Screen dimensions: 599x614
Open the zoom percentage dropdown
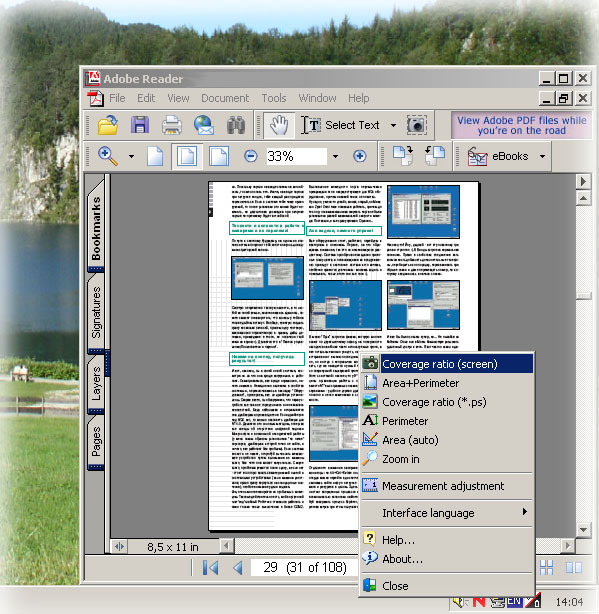(x=335, y=156)
